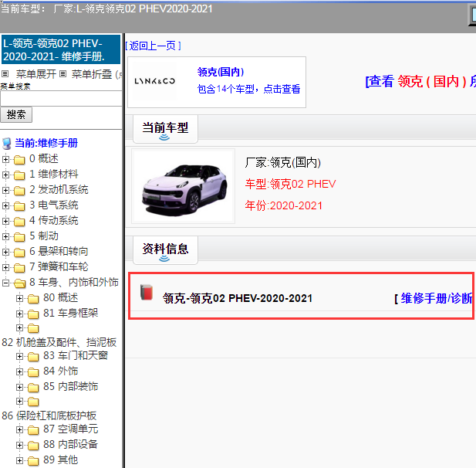Expand the 88 内部设备 tree node

pyautogui.click(x=19, y=445)
